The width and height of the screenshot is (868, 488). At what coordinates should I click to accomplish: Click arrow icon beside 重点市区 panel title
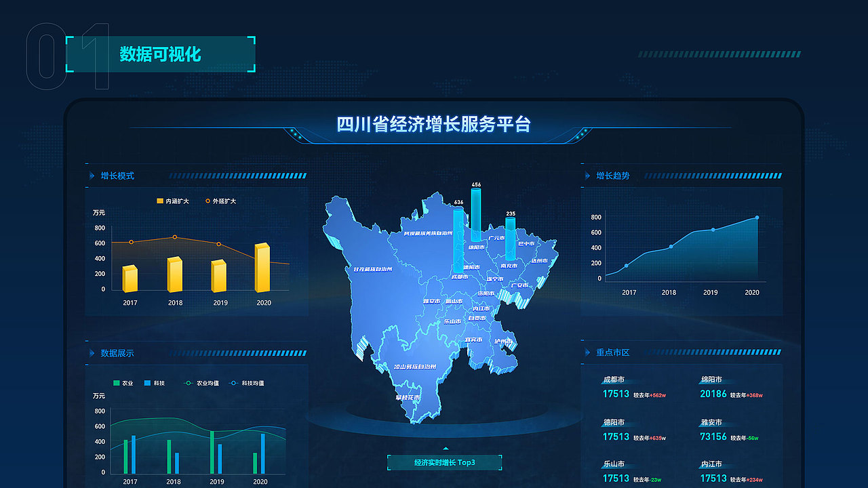(587, 352)
